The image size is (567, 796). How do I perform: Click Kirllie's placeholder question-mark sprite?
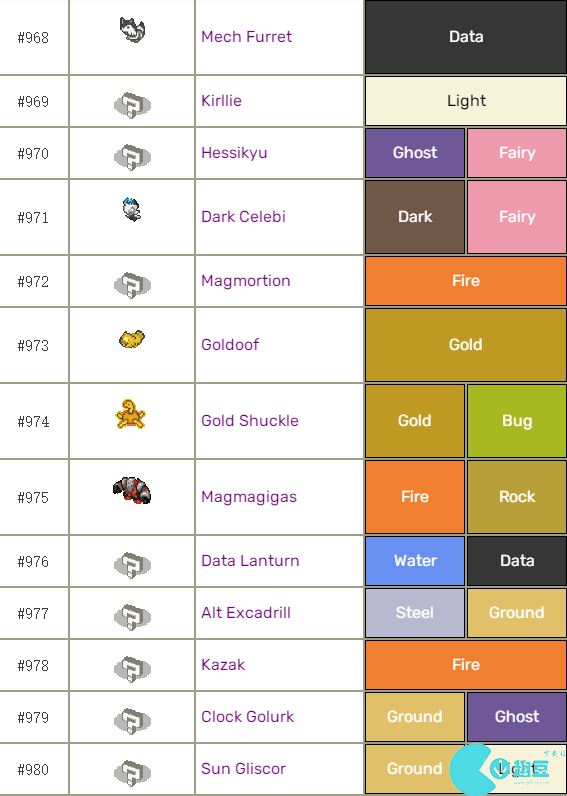132,105
